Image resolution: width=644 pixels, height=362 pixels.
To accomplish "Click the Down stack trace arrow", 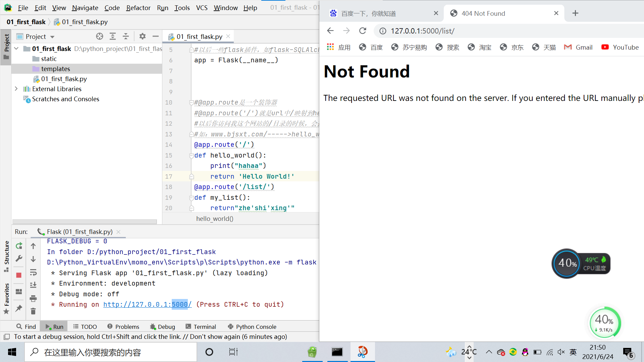I will pos(33,259).
